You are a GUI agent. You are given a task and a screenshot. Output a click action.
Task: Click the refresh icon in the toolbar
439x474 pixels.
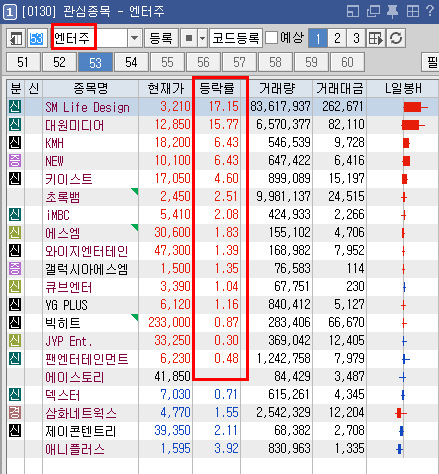396,38
